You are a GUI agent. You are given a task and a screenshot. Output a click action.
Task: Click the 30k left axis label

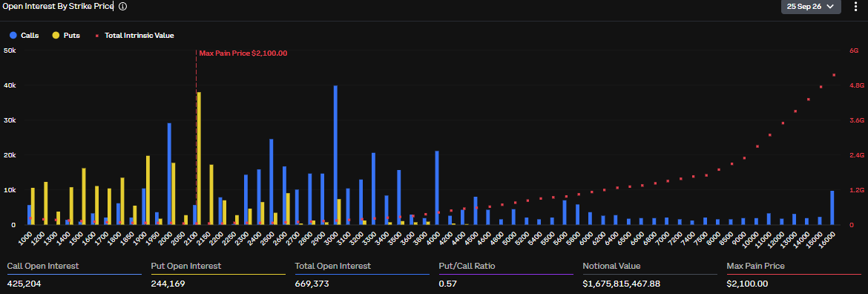[x=10, y=120]
